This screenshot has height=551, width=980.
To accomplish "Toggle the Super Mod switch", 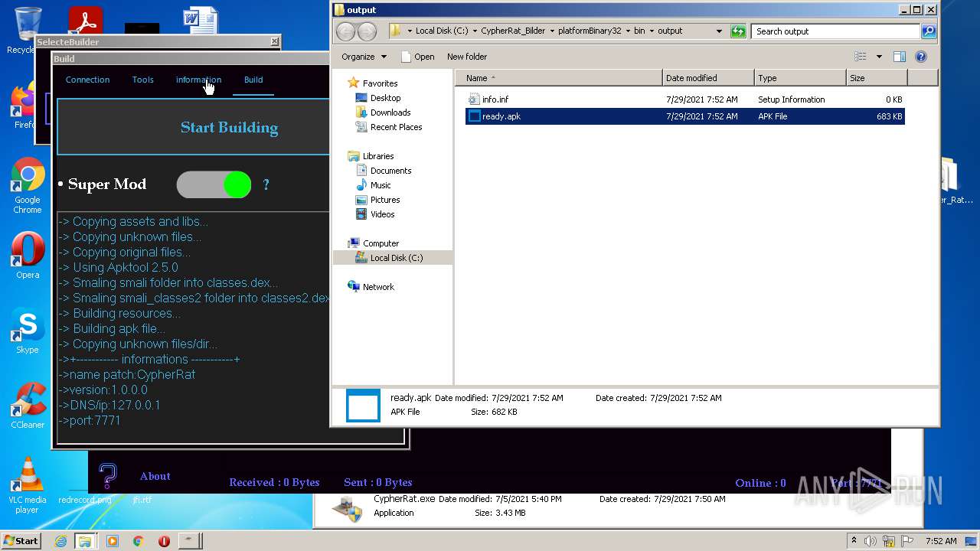I will coord(214,184).
